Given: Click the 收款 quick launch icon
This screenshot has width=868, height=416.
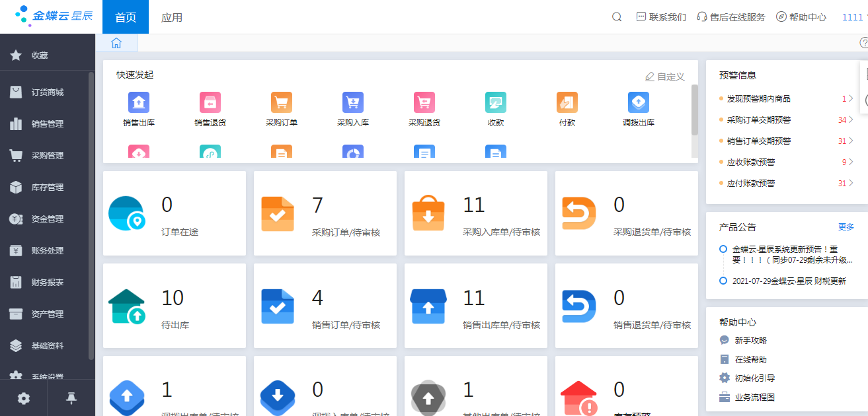Looking at the screenshot, I should 496,103.
